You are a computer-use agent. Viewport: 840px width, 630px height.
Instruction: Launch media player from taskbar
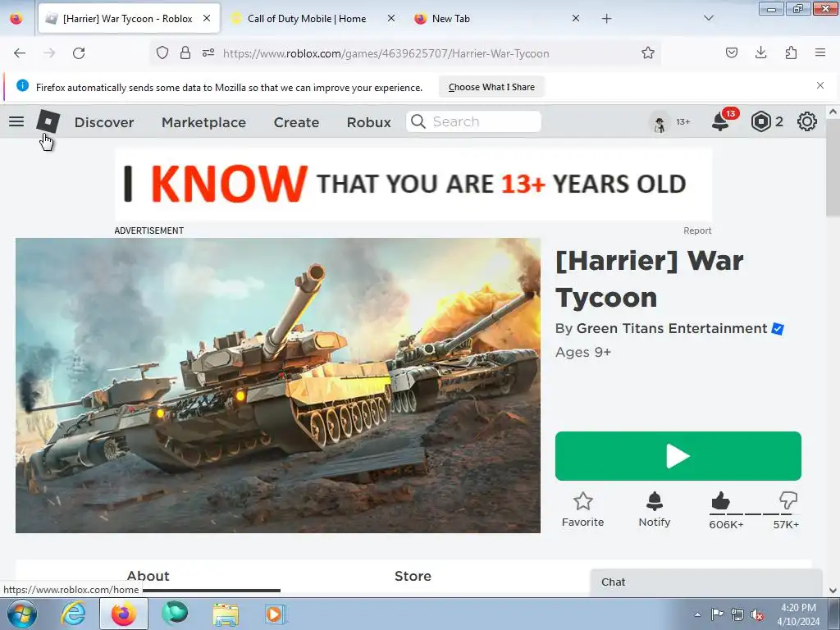coord(276,614)
